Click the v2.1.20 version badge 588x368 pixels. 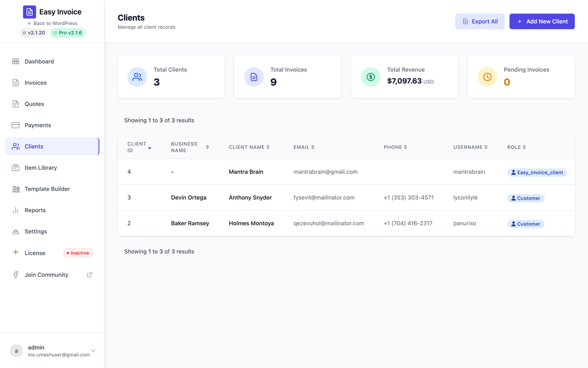[x=33, y=33]
